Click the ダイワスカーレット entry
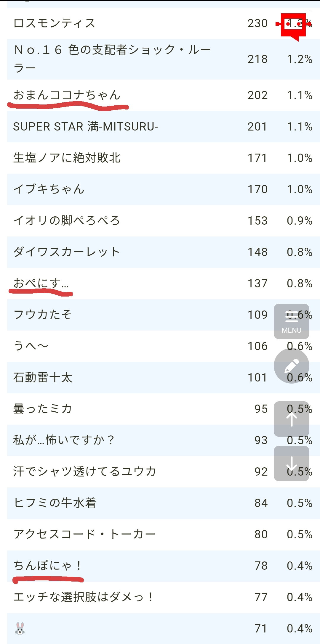 click(x=67, y=252)
